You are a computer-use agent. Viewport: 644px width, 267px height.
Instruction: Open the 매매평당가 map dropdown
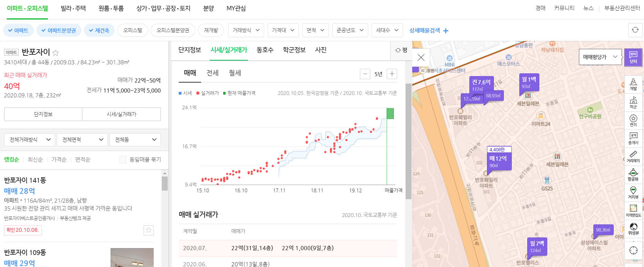tap(600, 57)
